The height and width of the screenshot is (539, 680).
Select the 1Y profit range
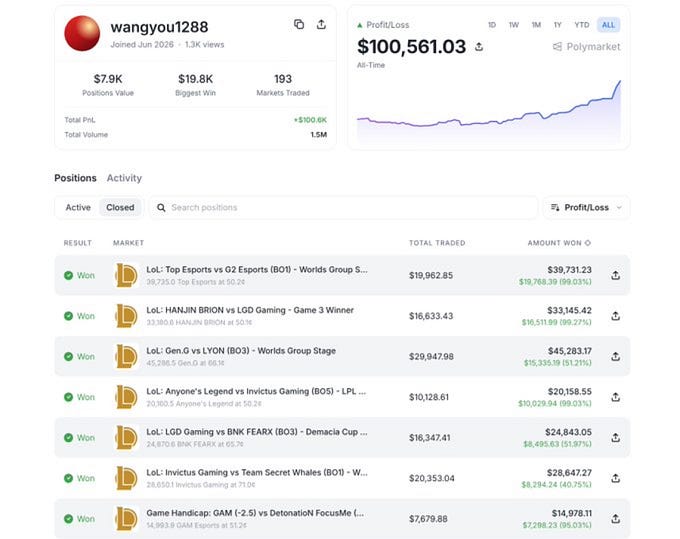(x=558, y=25)
